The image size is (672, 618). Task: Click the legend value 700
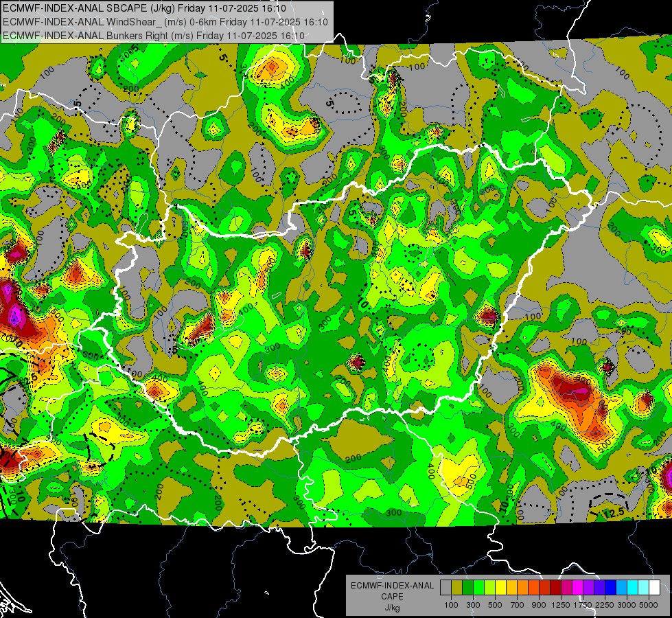518,605
